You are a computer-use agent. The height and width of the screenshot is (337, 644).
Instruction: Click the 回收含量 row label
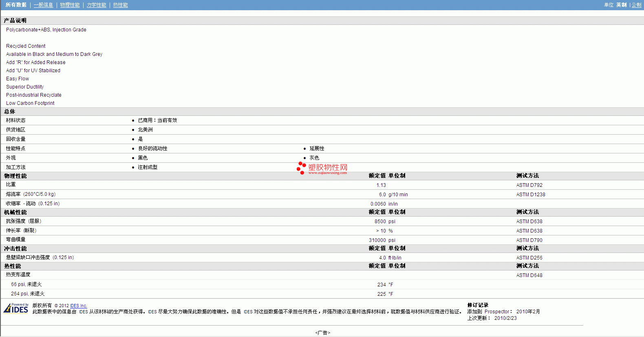[15, 139]
